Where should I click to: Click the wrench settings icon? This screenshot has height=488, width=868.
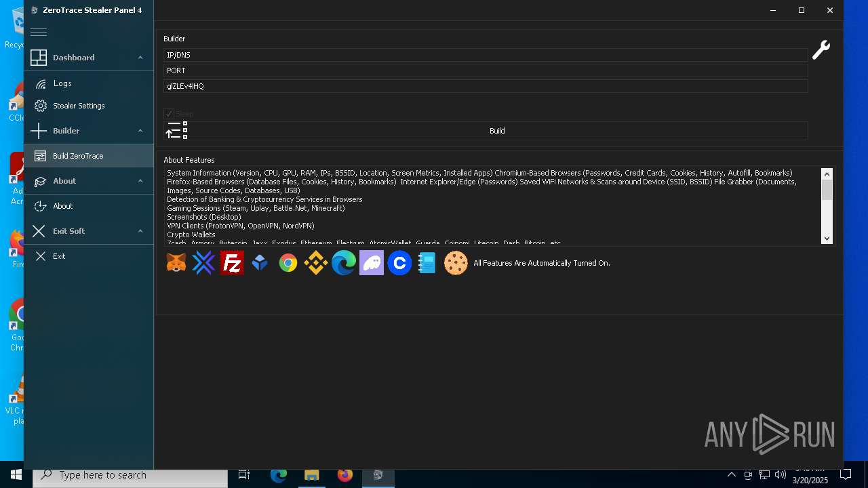point(821,50)
